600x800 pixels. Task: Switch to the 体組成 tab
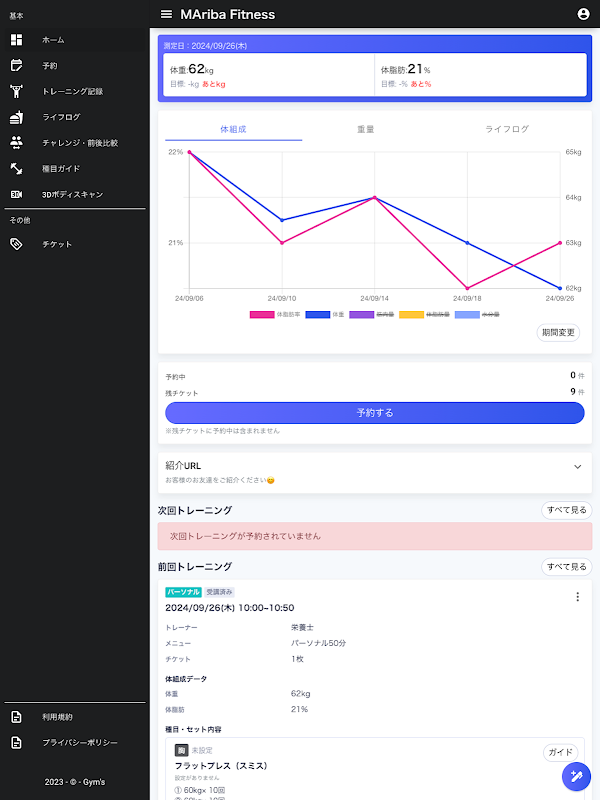click(x=233, y=130)
